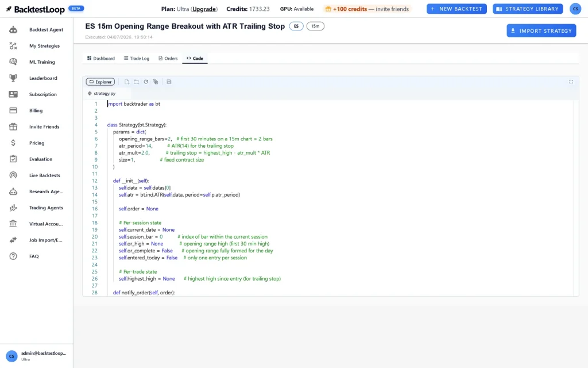
Task: Open Job Import/Export in sidebar
Action: [x=36, y=240]
